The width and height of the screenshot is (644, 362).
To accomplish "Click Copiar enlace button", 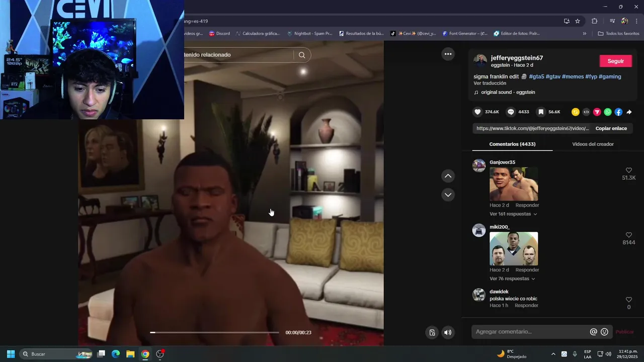I will point(611,128).
